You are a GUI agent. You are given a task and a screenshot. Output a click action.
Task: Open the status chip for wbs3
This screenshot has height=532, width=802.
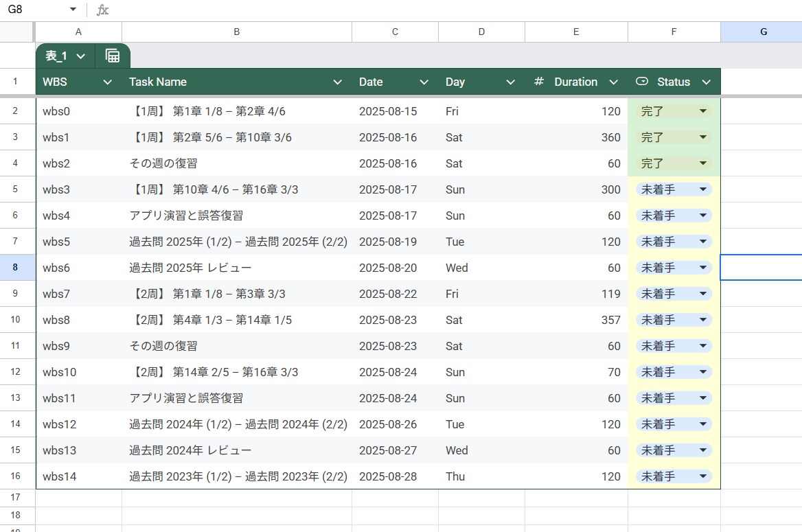pyautogui.click(x=674, y=189)
